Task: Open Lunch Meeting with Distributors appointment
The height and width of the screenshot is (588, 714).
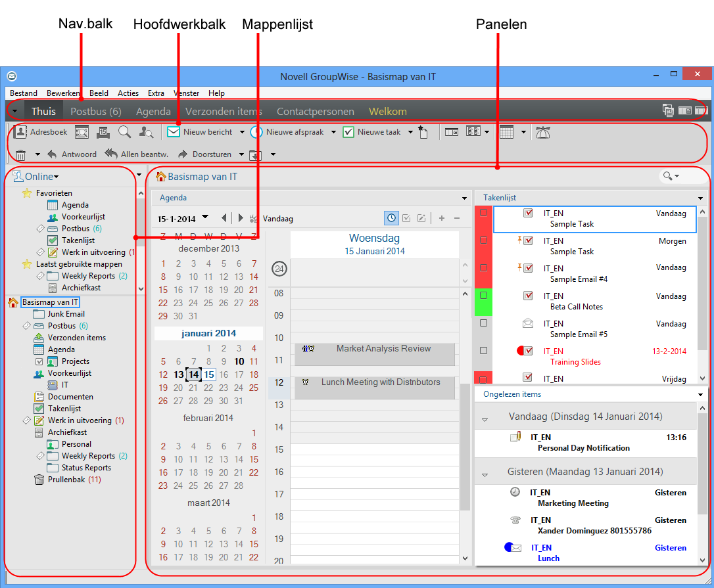Action: (x=374, y=388)
